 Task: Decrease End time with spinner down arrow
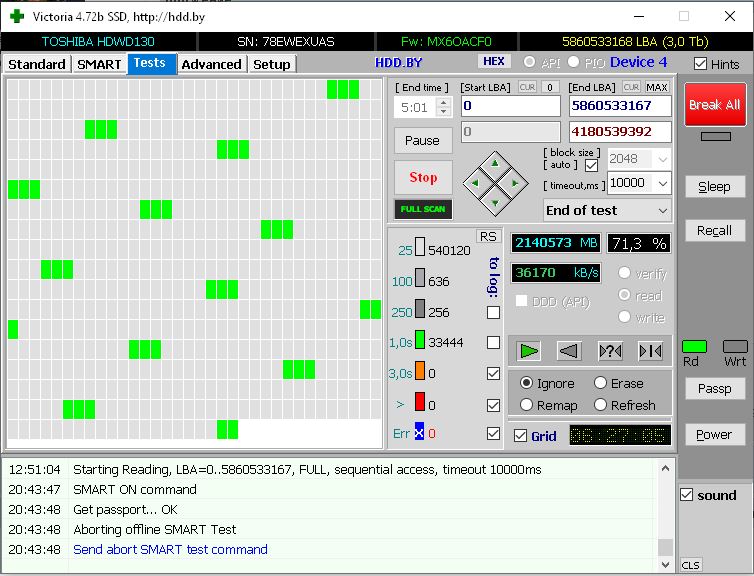pos(444,112)
